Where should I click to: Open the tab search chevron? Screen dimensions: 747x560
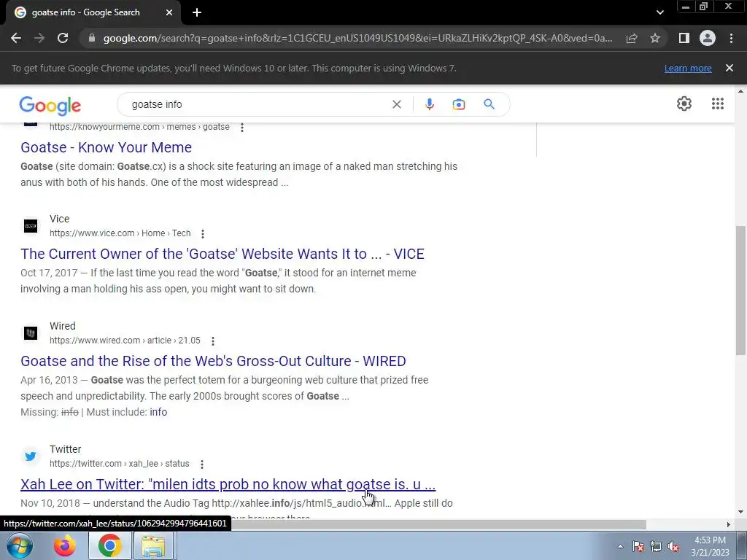point(659,13)
